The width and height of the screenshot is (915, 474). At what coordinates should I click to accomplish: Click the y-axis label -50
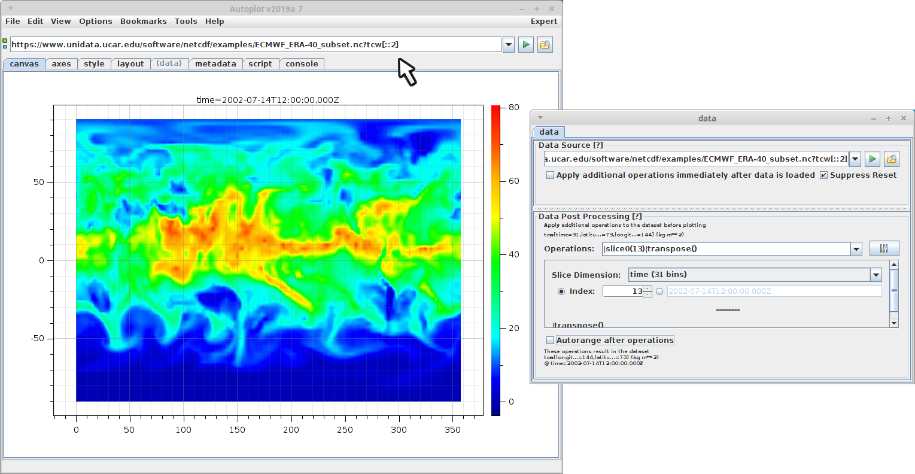coord(37,339)
